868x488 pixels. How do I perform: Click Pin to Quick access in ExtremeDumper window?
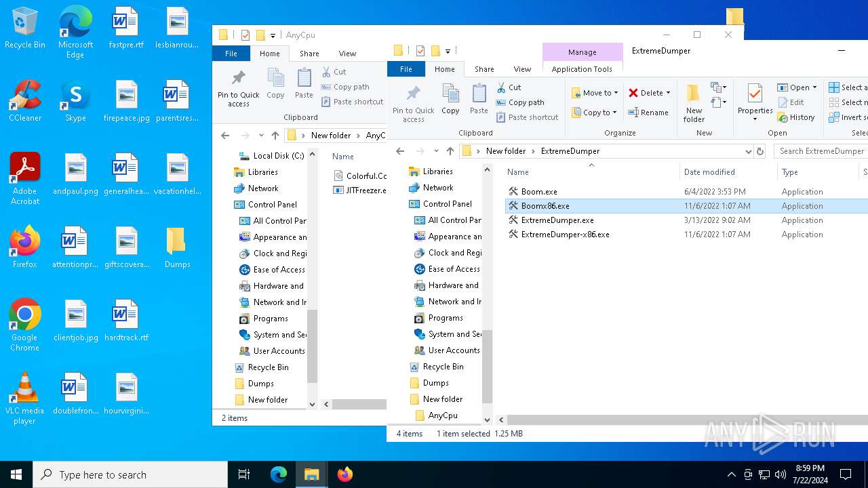pyautogui.click(x=413, y=104)
